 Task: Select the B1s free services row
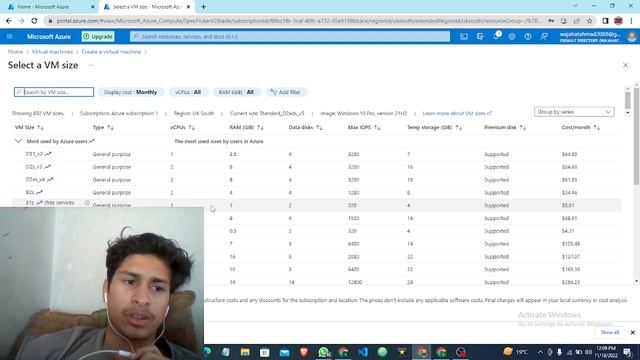point(316,205)
